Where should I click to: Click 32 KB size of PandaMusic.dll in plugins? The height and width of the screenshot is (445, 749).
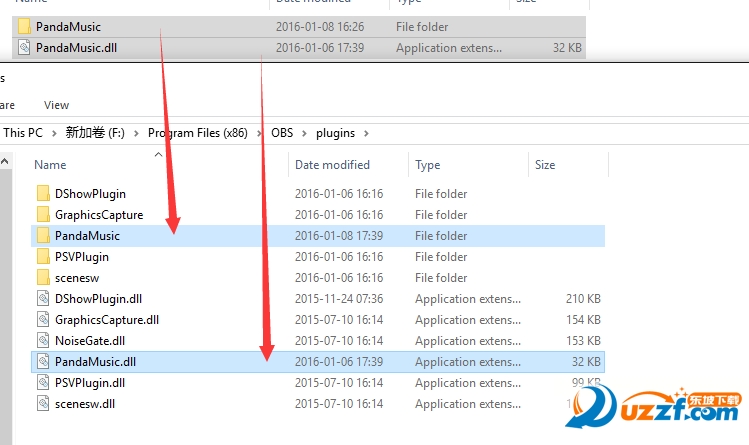(x=586, y=362)
